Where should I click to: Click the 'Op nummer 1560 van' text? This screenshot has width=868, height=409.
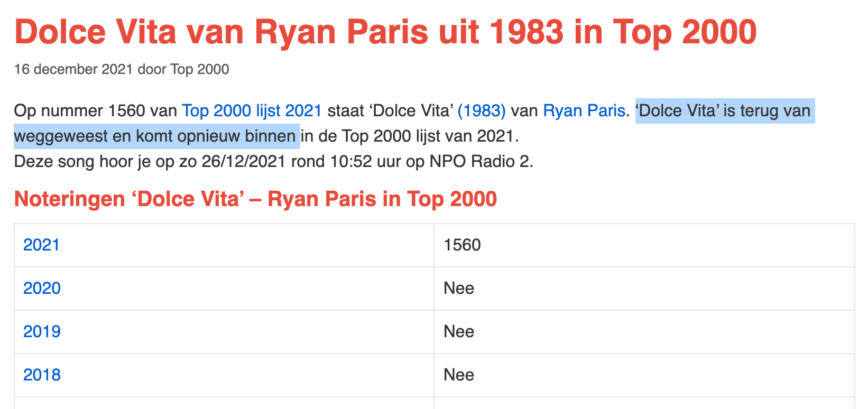click(95, 111)
